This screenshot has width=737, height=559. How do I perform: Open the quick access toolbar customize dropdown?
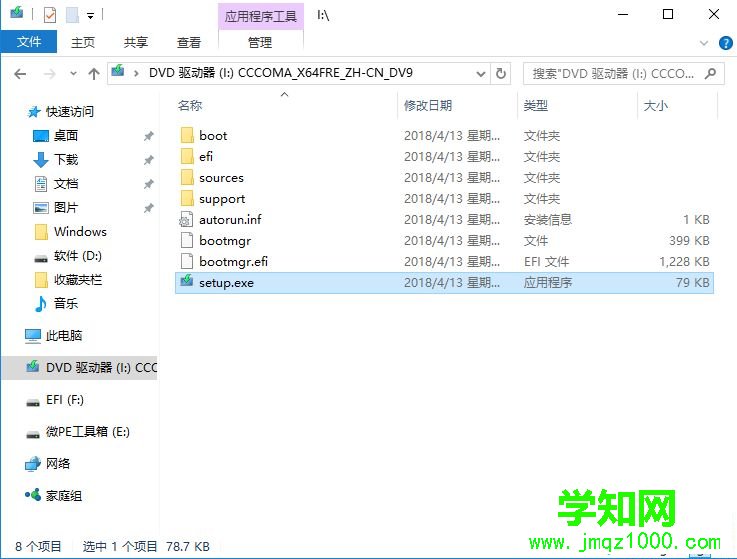pyautogui.click(x=90, y=16)
